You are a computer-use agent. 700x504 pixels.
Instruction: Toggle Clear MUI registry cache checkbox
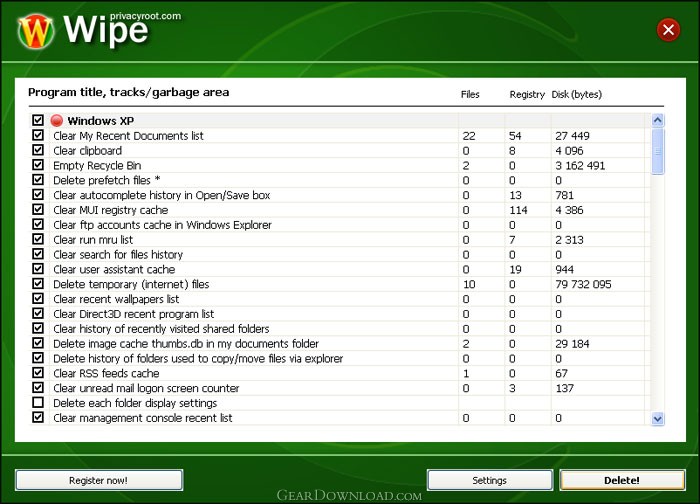pyautogui.click(x=38, y=209)
